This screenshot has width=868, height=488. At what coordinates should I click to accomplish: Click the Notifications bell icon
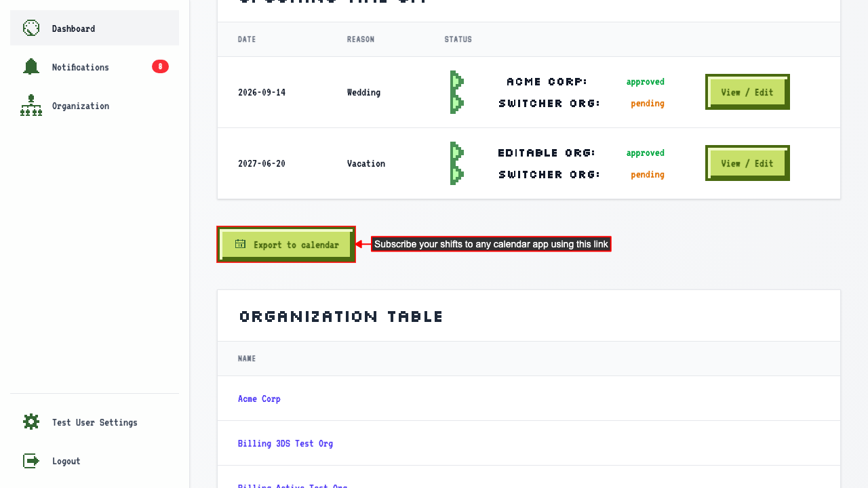[x=31, y=66]
